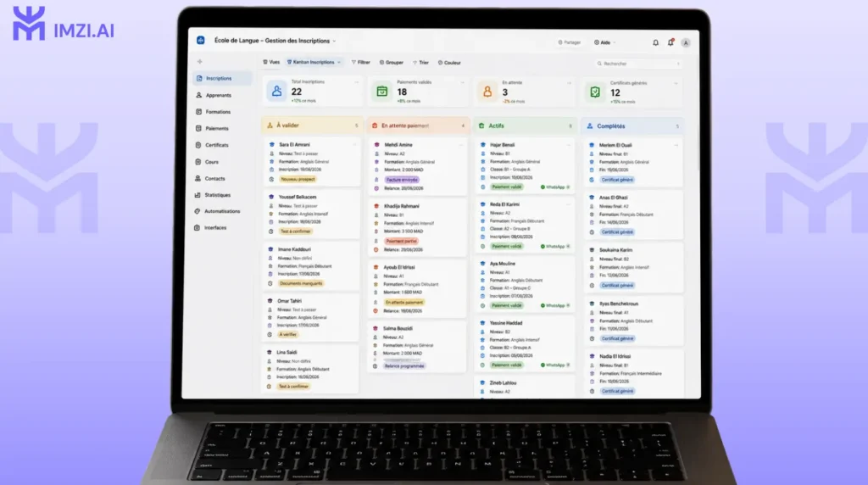Click the WhatsApp icon on Aya Mouline card
The height and width of the screenshot is (485, 868).
pyautogui.click(x=542, y=305)
